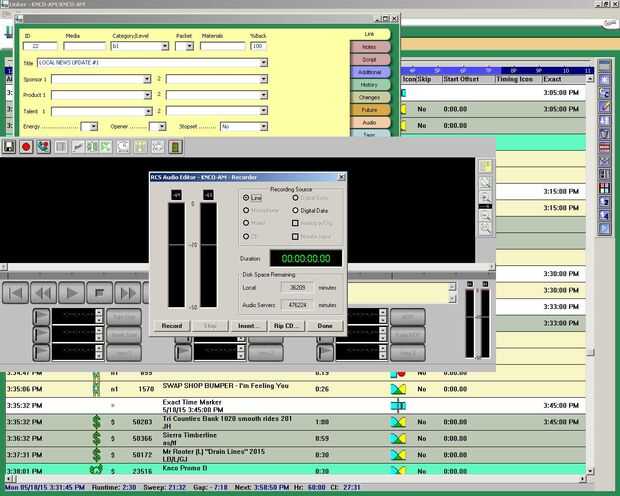This screenshot has width=620, height=496.
Task: Click the Rip CD... button
Action: point(286,326)
